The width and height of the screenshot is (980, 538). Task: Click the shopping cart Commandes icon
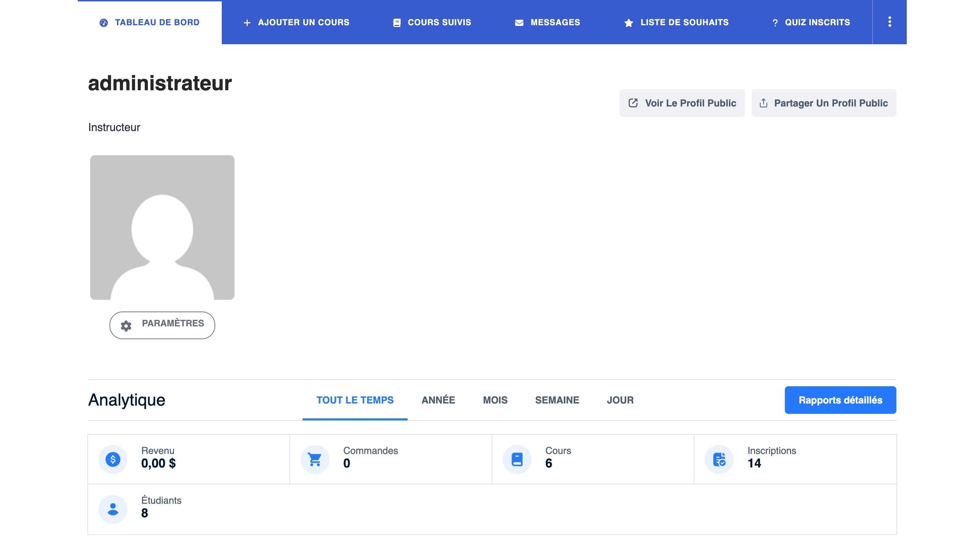315,459
